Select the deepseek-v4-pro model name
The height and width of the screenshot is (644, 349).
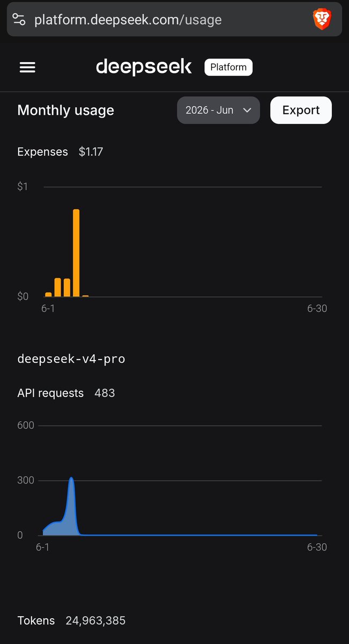[x=71, y=358]
